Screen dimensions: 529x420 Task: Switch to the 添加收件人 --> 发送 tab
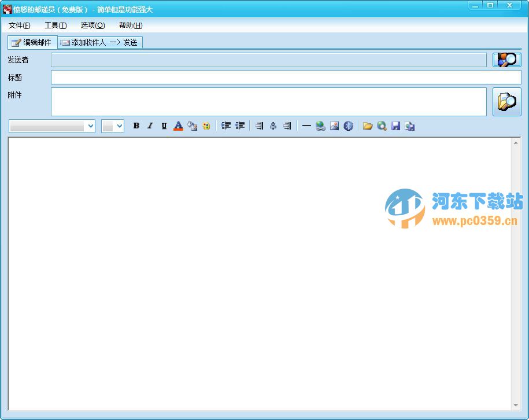pos(99,42)
